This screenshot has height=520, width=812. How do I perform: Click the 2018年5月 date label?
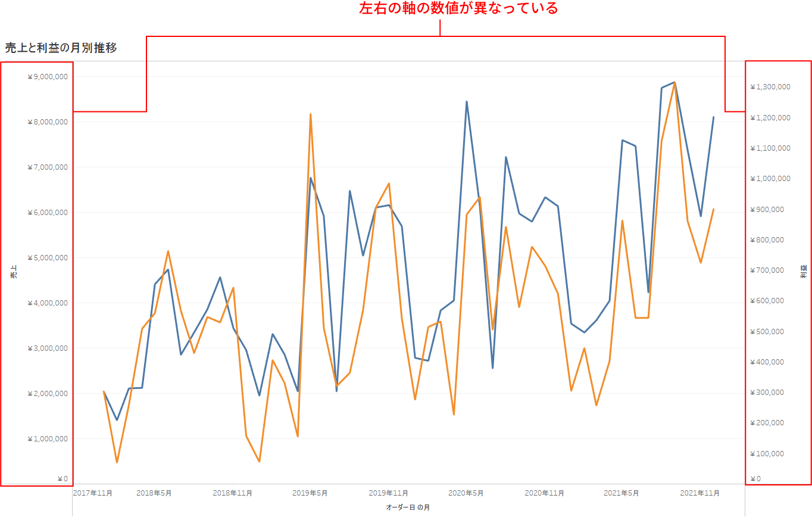coord(154,493)
